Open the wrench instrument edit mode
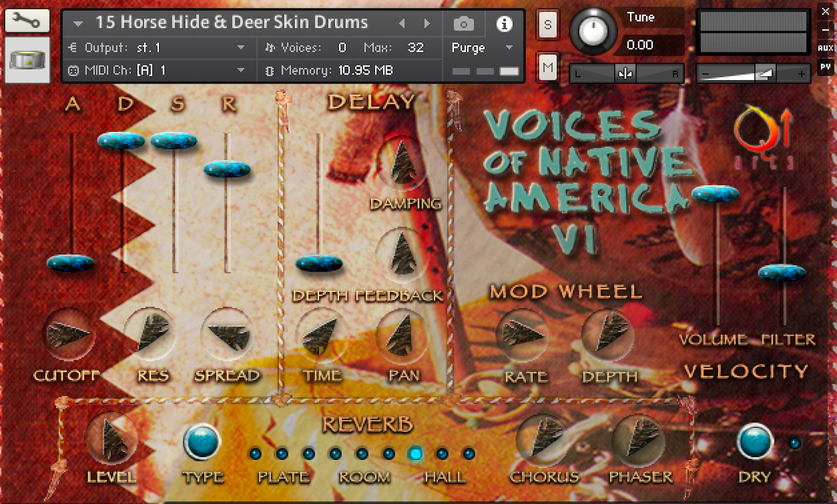Viewport: 837px width, 504px height. (27, 21)
